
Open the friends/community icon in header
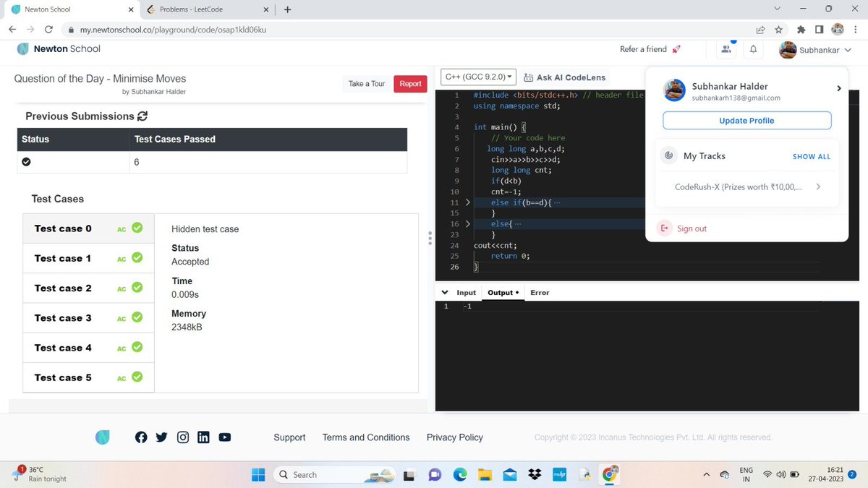click(726, 49)
